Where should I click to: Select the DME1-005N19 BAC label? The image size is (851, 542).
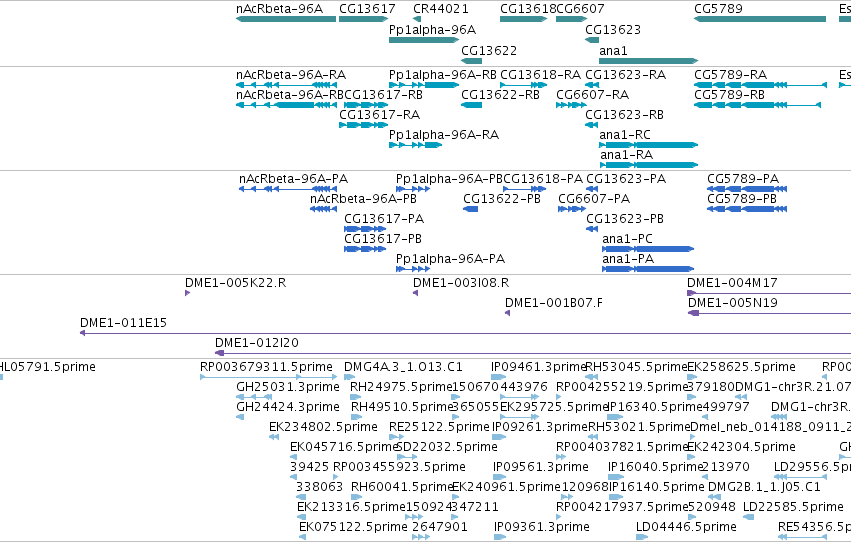pos(732,303)
